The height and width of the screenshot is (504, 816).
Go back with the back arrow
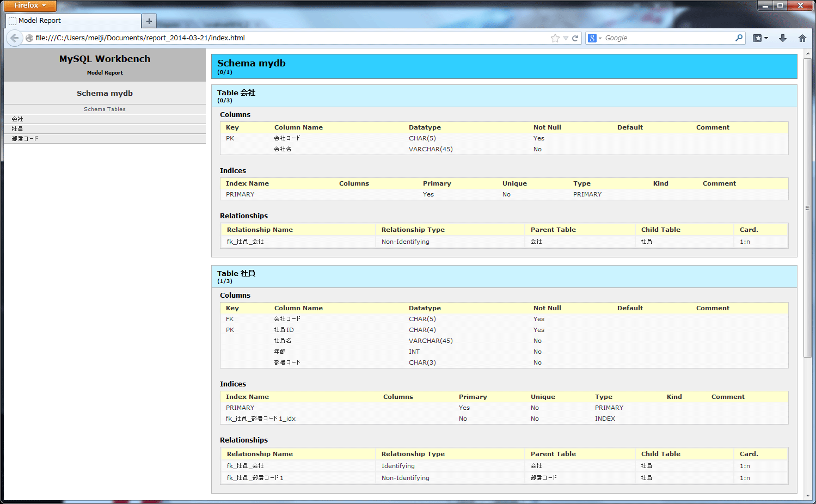pos(14,38)
